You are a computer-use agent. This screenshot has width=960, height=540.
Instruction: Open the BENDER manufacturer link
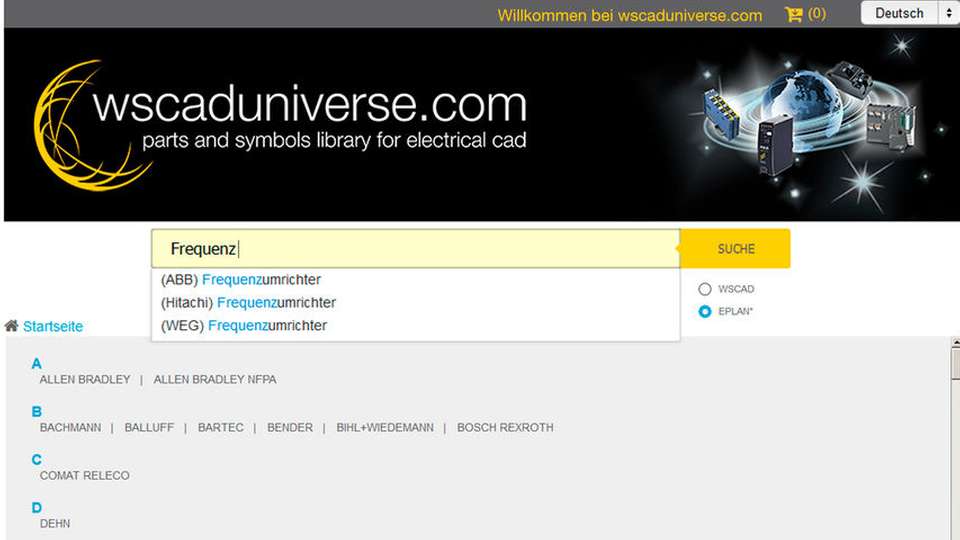[x=290, y=427]
